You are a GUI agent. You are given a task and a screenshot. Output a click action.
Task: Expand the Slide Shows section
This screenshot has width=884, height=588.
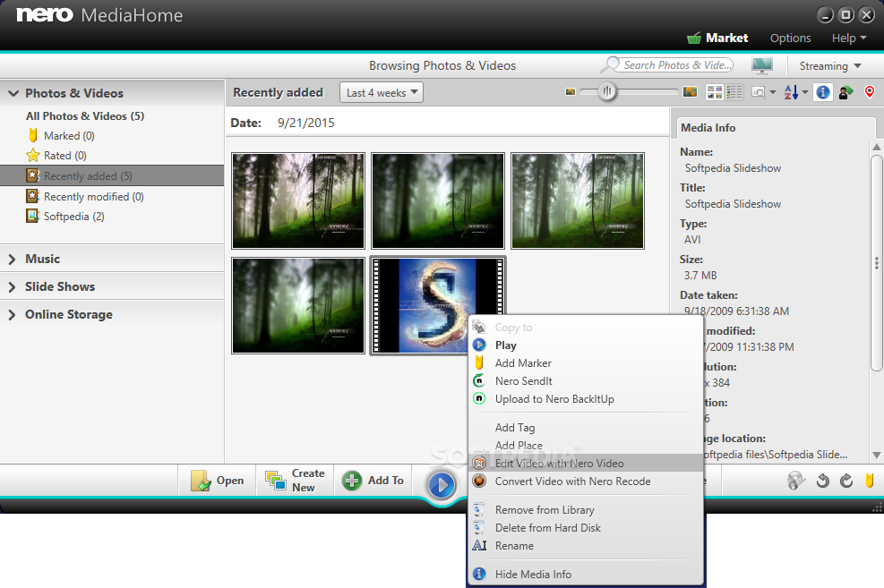pos(12,286)
